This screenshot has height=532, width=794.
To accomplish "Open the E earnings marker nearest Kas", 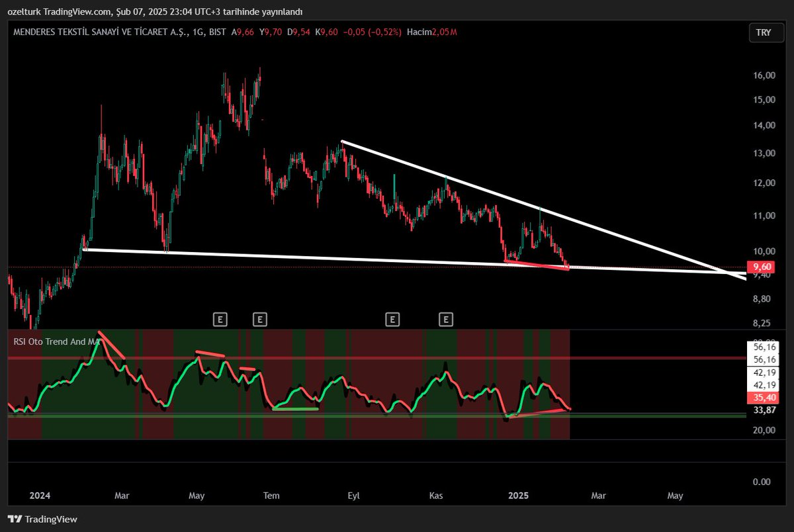I will (447, 320).
